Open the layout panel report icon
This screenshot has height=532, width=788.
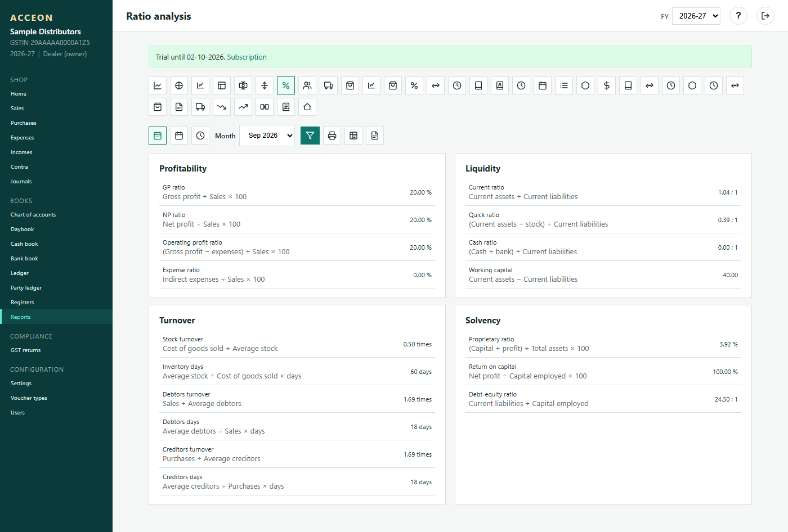pyautogui.click(x=222, y=85)
